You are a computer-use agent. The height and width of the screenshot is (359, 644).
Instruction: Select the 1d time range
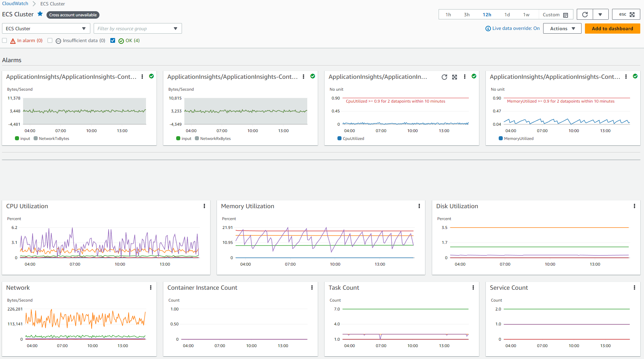coord(507,15)
